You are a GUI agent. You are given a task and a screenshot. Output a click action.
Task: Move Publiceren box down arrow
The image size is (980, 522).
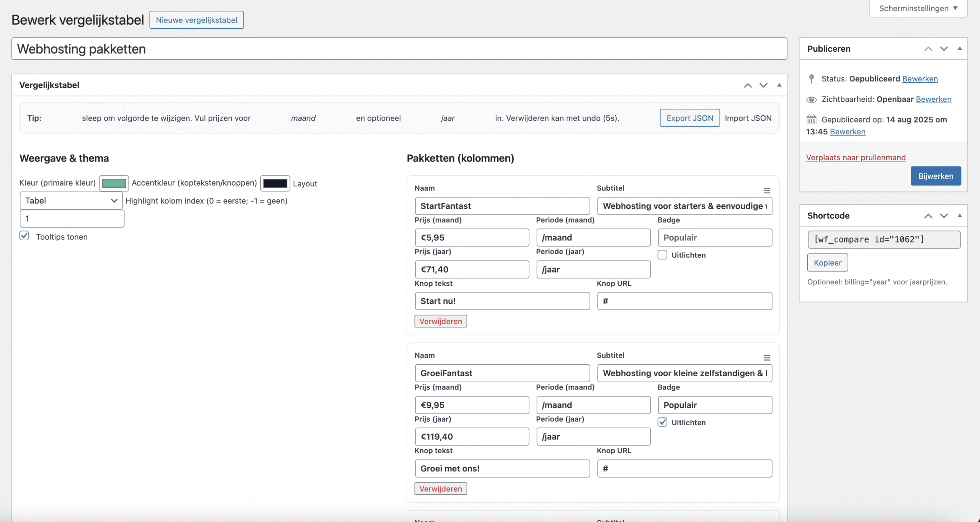pyautogui.click(x=944, y=49)
